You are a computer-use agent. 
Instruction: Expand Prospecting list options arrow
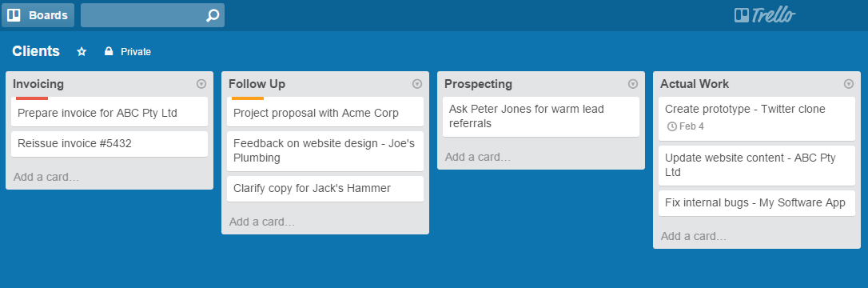coord(633,84)
